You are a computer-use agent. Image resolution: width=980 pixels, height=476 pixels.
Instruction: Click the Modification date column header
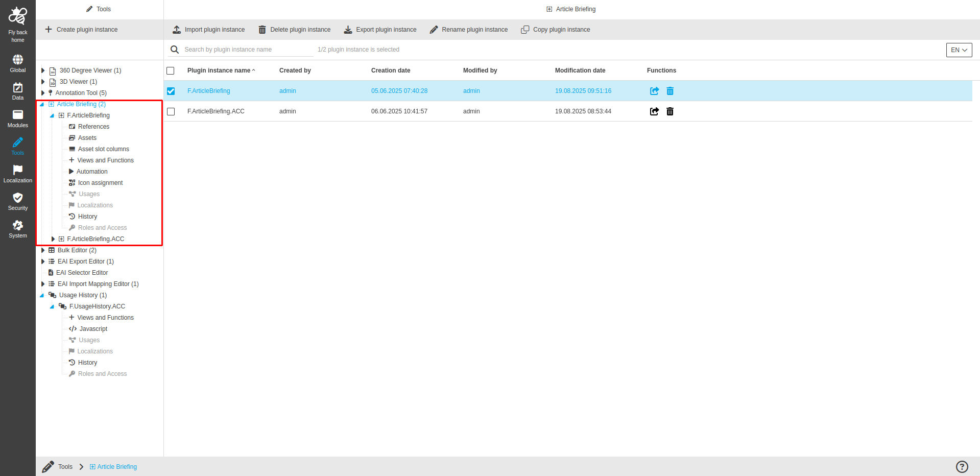point(580,70)
